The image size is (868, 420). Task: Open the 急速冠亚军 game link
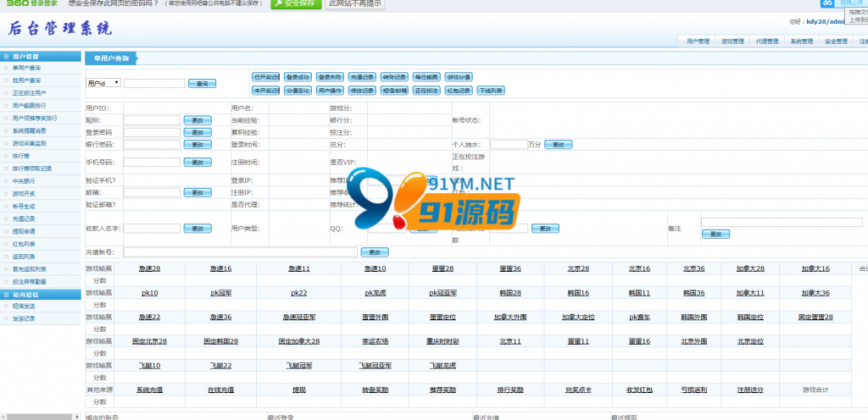coord(299,318)
